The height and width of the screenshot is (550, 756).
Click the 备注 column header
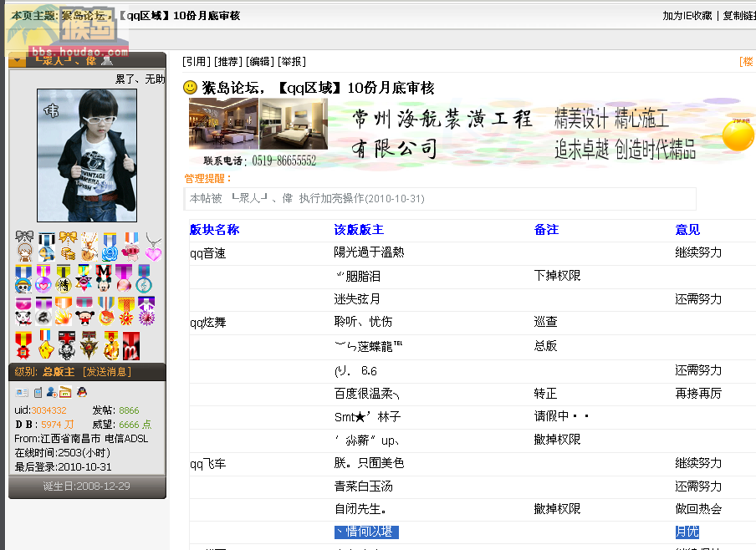coord(546,230)
